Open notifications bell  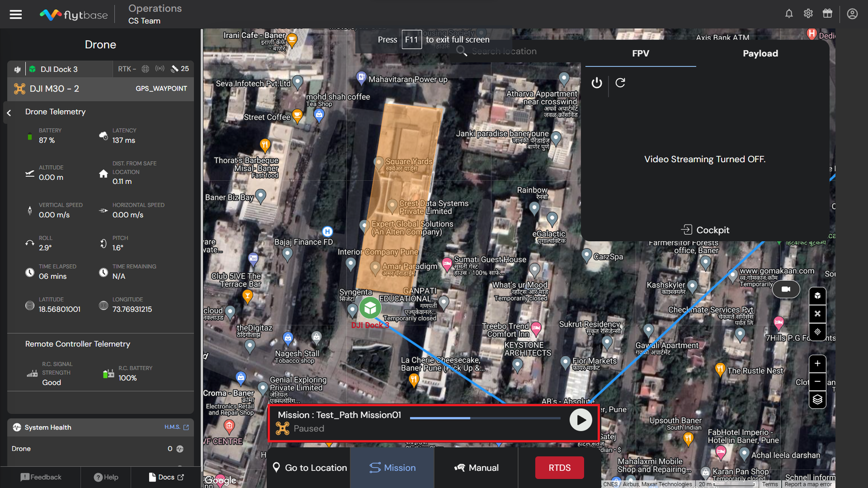[x=789, y=14]
